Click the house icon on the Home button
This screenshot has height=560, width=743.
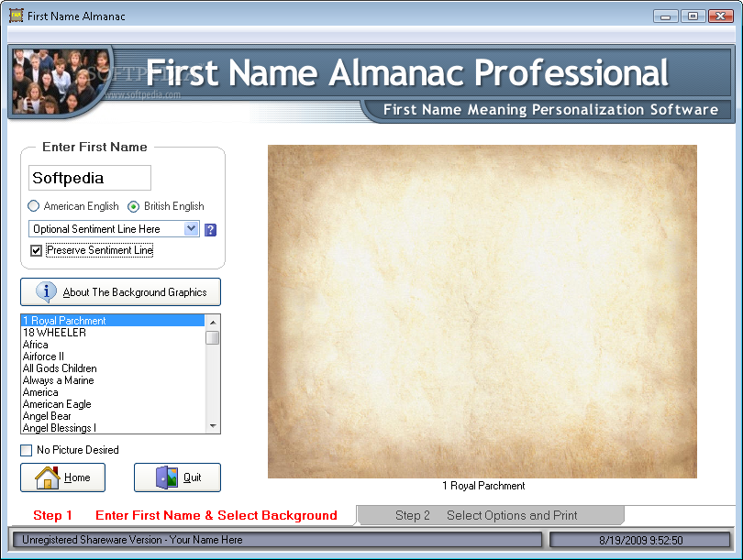(48, 478)
